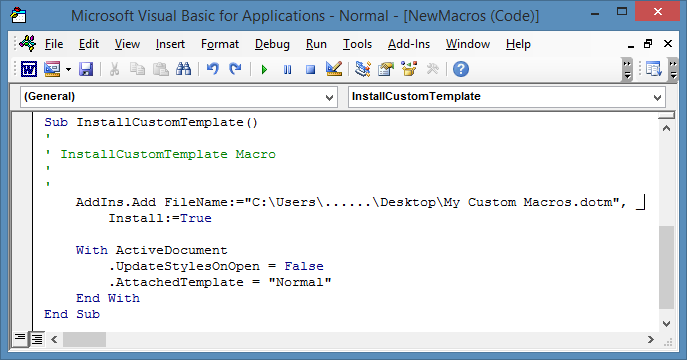Click the Toolbox hammer-wrench icon
Image resolution: width=687 pixels, height=360 pixels.
click(x=432, y=69)
